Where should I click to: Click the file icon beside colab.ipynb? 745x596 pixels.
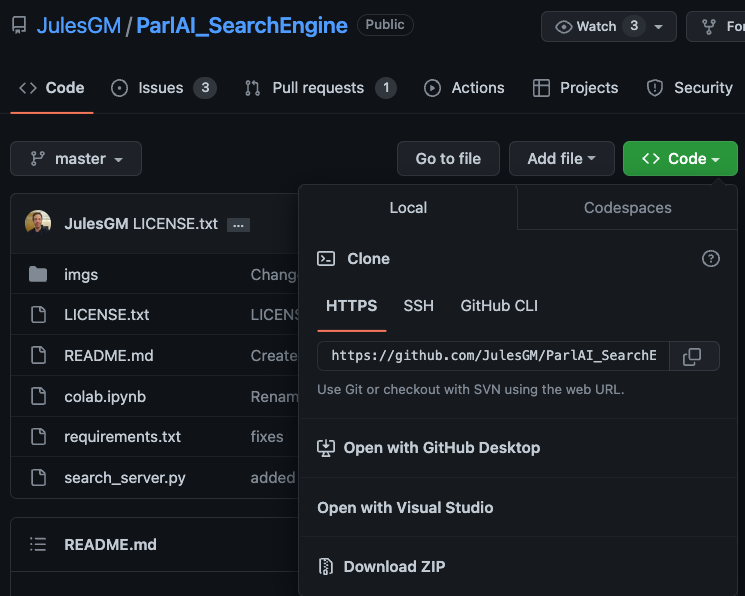pos(38,396)
